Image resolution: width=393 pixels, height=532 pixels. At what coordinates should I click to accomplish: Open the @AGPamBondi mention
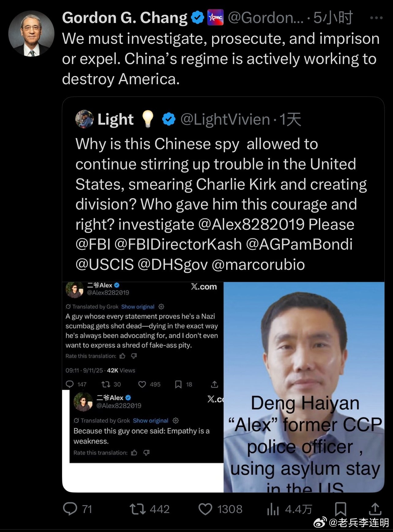(x=299, y=244)
